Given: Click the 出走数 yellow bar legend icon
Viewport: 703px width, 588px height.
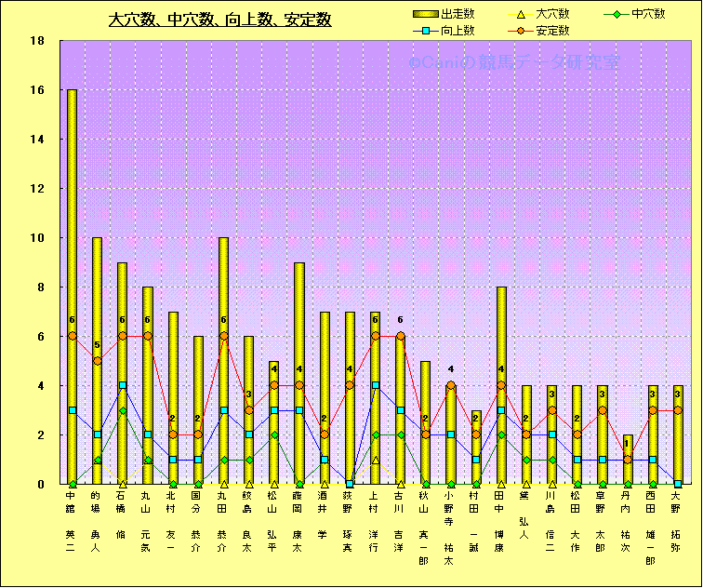Looking at the screenshot, I should coord(424,14).
